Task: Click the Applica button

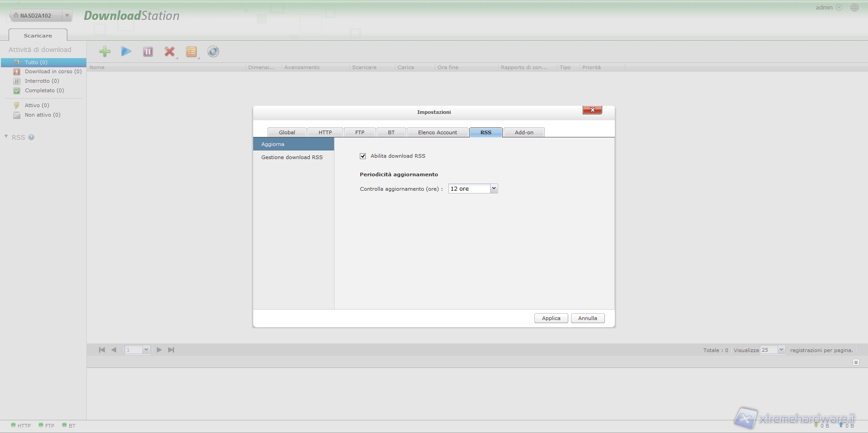Action: point(551,318)
